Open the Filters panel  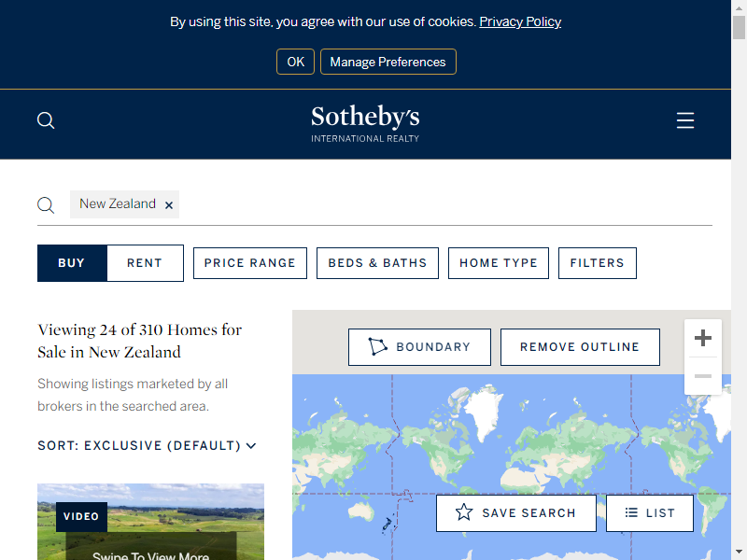pyautogui.click(x=598, y=263)
